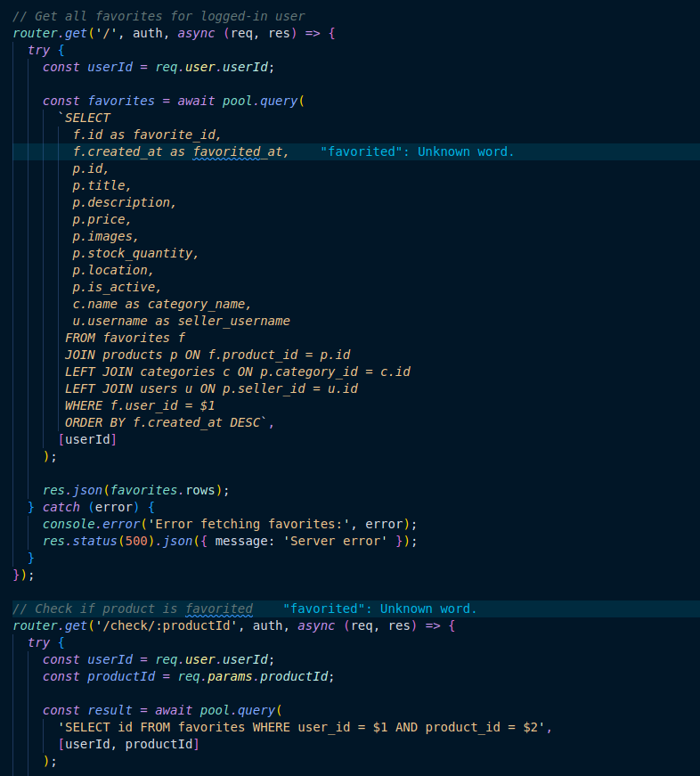This screenshot has height=776, width=700.
Task: Click the underlined word favorited in the comment
Action: (x=219, y=609)
